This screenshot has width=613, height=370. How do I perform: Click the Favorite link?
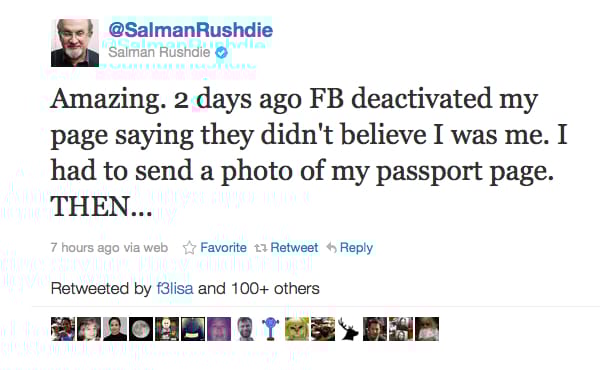223,248
